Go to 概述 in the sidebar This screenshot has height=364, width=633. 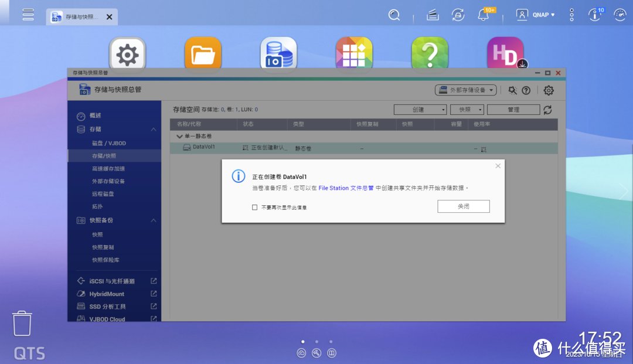click(96, 115)
